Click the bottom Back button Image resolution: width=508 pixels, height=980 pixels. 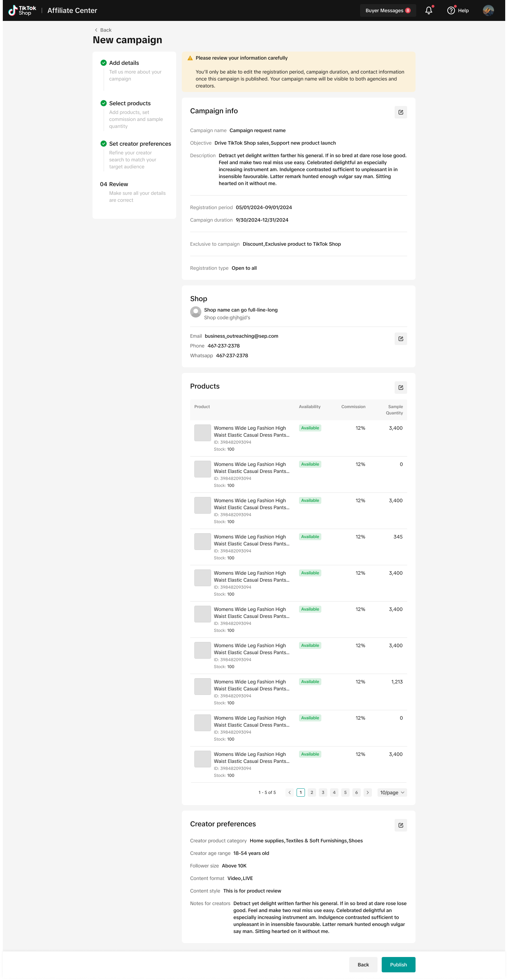point(363,964)
